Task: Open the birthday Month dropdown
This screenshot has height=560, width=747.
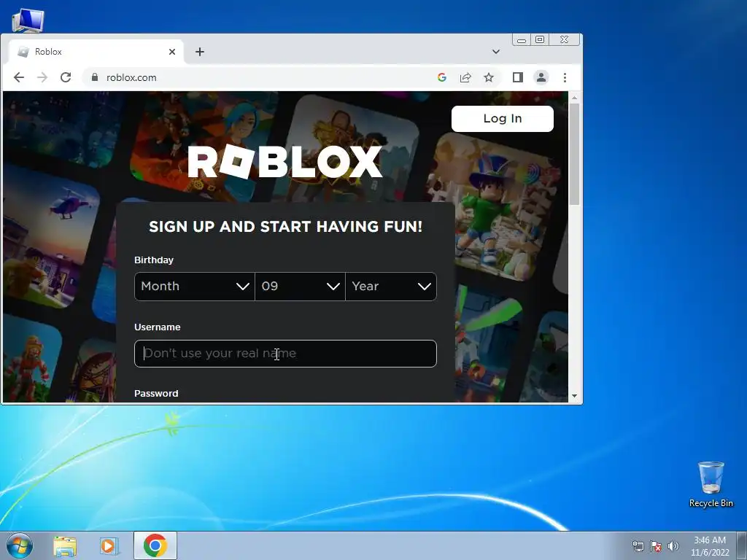Action: click(194, 286)
